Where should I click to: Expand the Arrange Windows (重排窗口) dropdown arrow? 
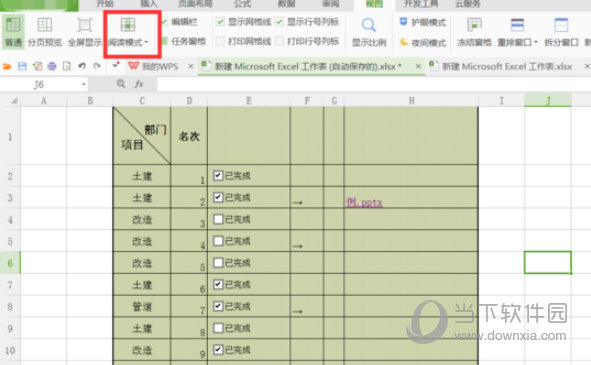536,42
